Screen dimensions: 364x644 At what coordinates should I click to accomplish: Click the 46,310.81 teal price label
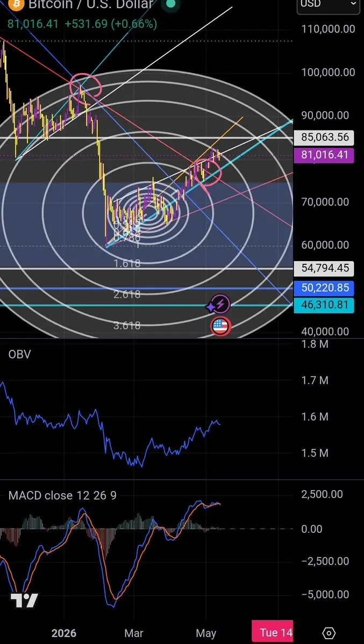(x=325, y=305)
